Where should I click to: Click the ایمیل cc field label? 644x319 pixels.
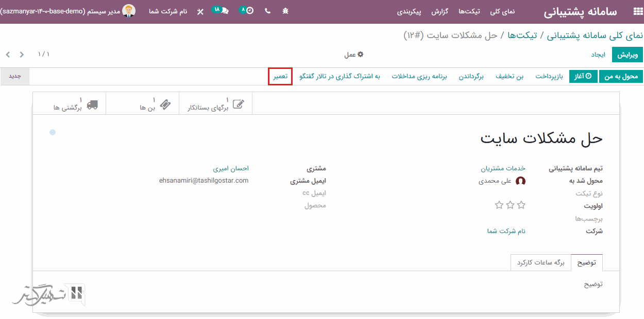pos(314,193)
